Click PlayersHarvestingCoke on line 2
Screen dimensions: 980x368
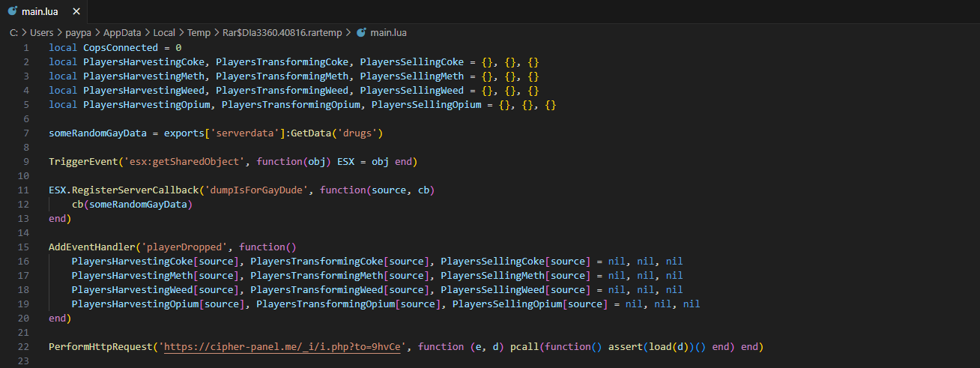[x=143, y=61]
